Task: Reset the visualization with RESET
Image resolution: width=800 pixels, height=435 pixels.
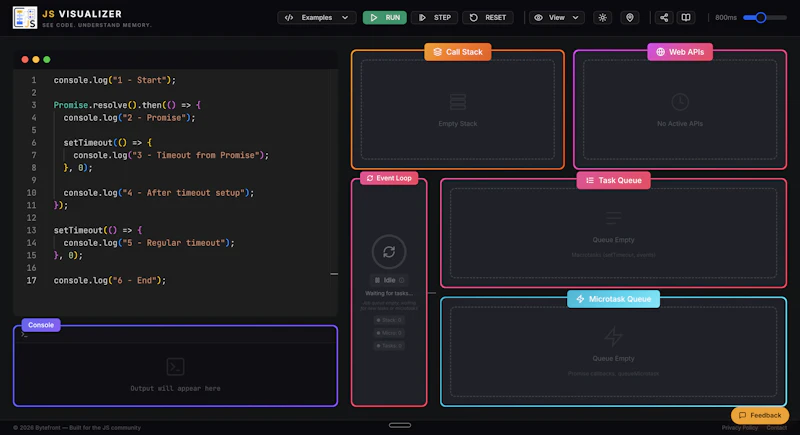Action: point(488,17)
